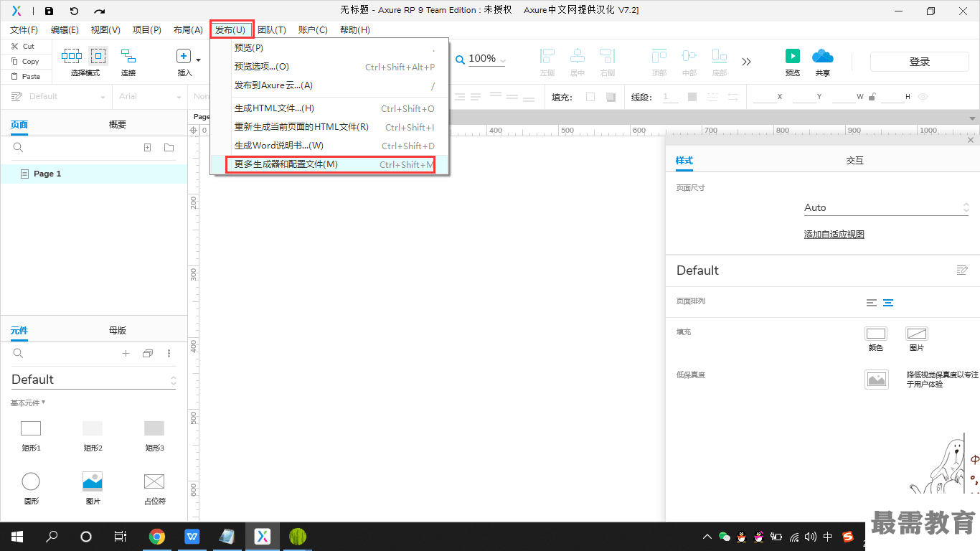Switch to the 交互 interactions tab
This screenshot has height=551, width=980.
pyautogui.click(x=854, y=161)
